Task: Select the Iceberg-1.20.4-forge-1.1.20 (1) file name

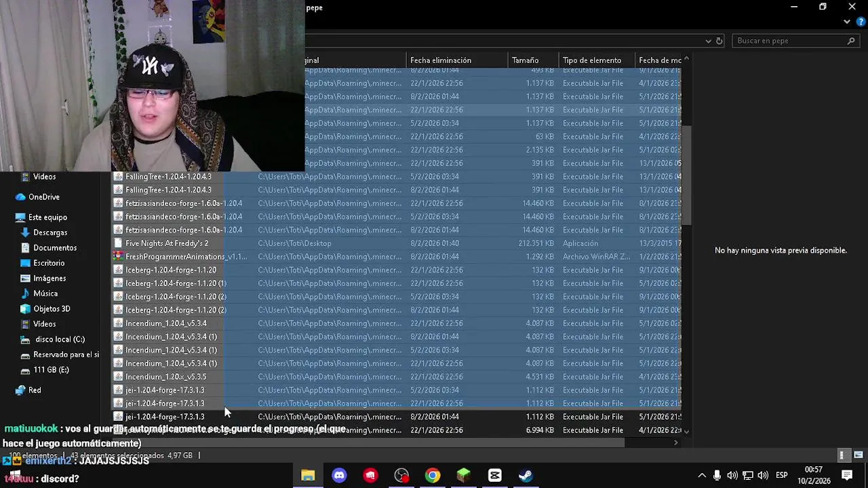Action: pos(176,283)
